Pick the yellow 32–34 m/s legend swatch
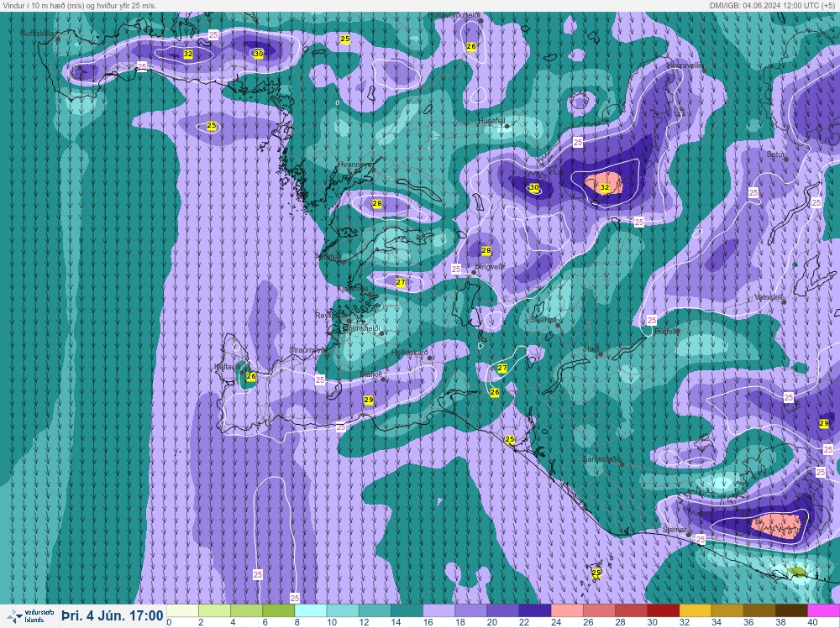The image size is (840, 628). coord(695,611)
